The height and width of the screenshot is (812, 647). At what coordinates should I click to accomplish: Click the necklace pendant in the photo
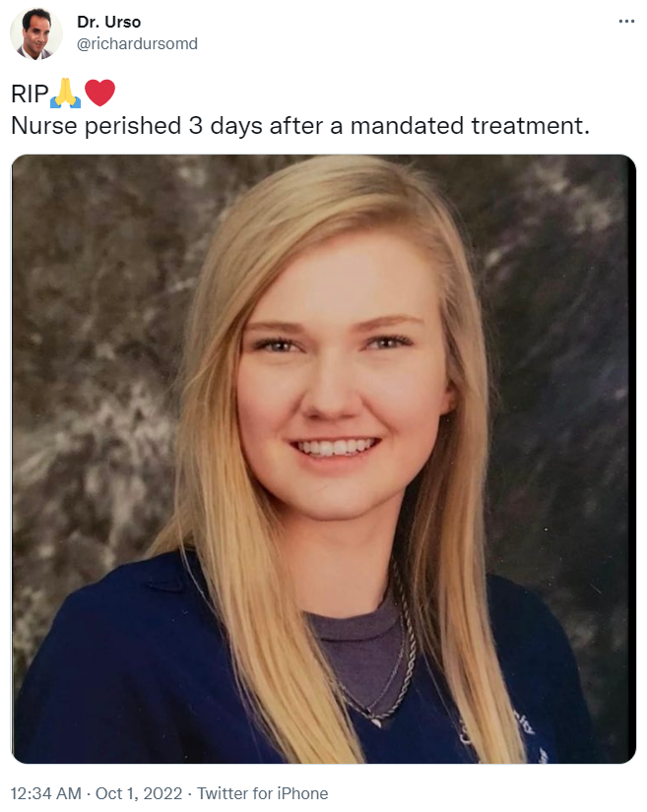(x=375, y=718)
